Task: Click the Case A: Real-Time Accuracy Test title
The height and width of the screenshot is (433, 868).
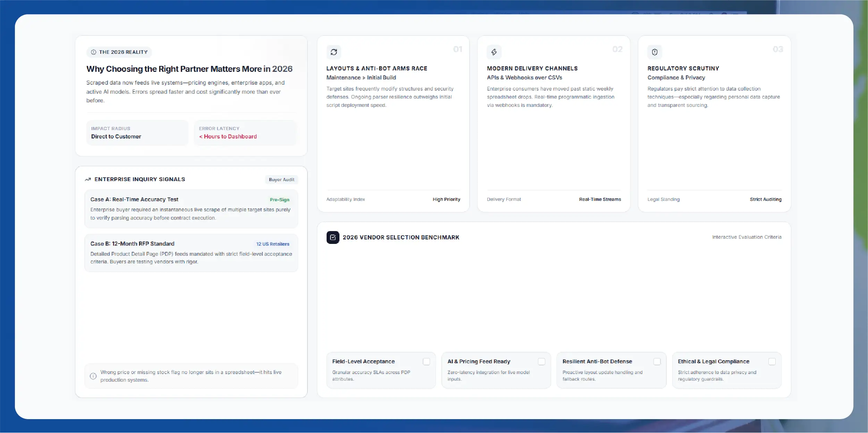Action: (134, 199)
